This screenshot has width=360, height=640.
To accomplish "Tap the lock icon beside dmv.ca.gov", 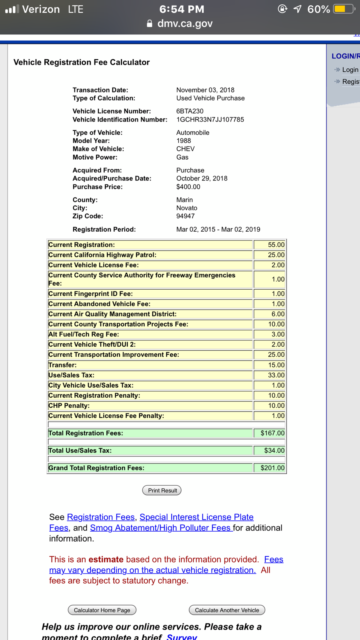I will 150,23.
